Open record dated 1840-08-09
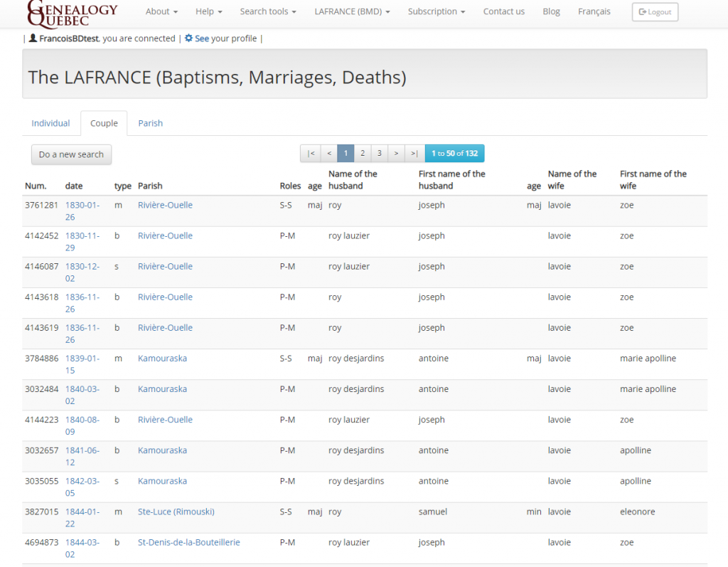 coord(82,425)
